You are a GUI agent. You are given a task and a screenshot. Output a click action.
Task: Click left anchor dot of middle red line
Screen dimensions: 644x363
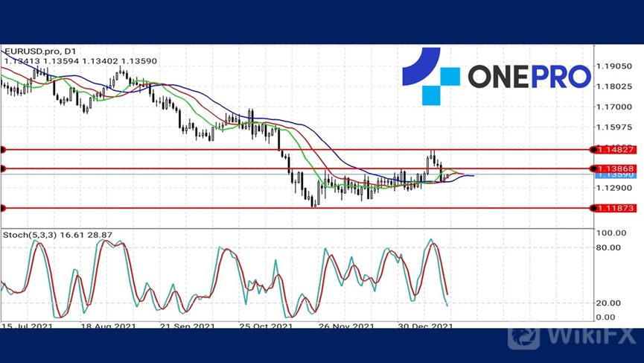coord(2,169)
